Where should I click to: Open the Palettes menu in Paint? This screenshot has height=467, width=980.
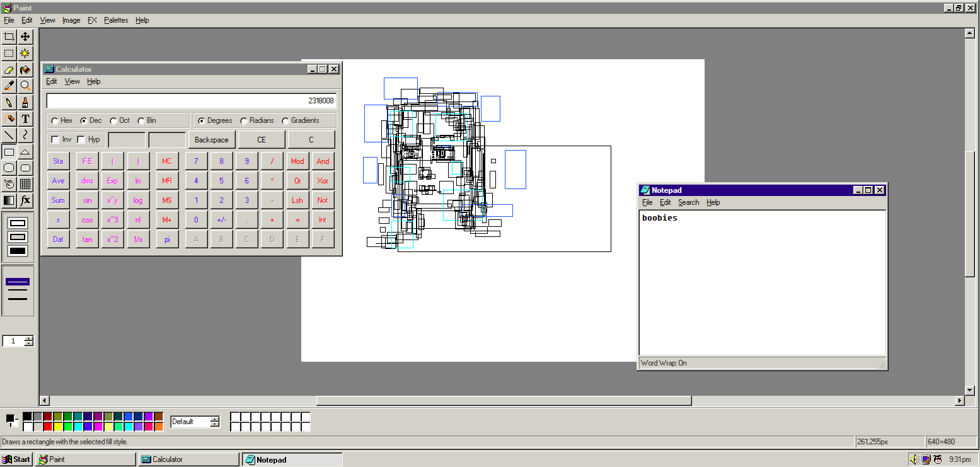click(x=116, y=20)
